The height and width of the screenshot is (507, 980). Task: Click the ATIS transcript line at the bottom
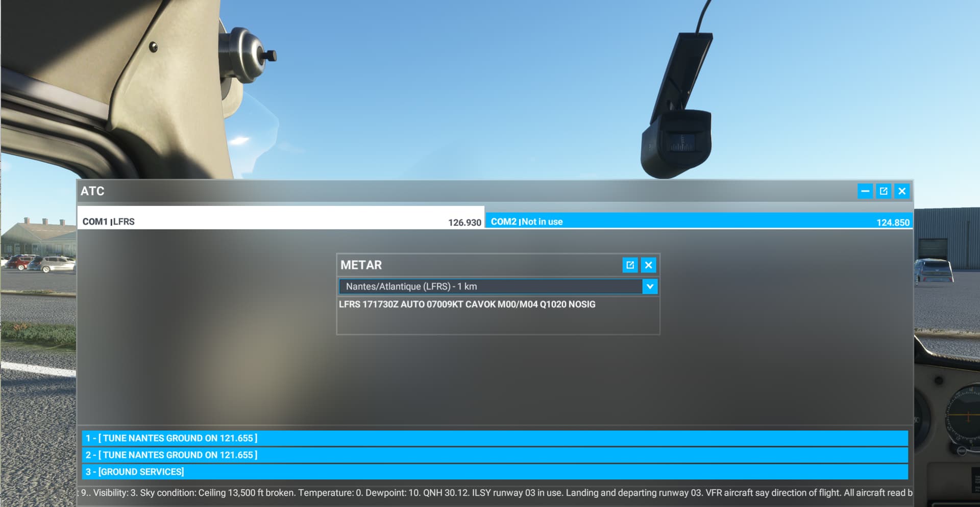coord(495,493)
